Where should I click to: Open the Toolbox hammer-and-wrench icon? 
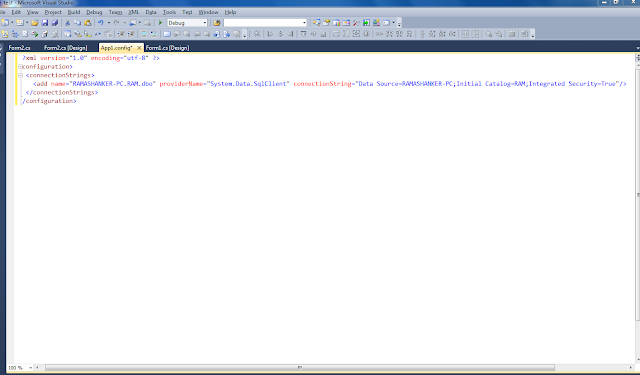pos(356,23)
